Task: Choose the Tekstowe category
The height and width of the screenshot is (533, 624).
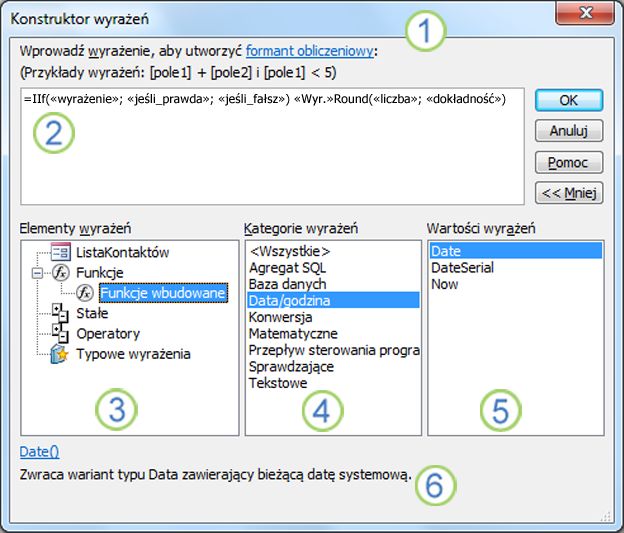Action: coord(333,383)
